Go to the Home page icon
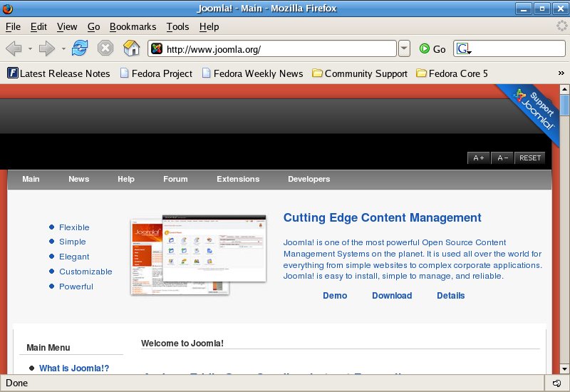This screenshot has width=570, height=392. pos(131,48)
